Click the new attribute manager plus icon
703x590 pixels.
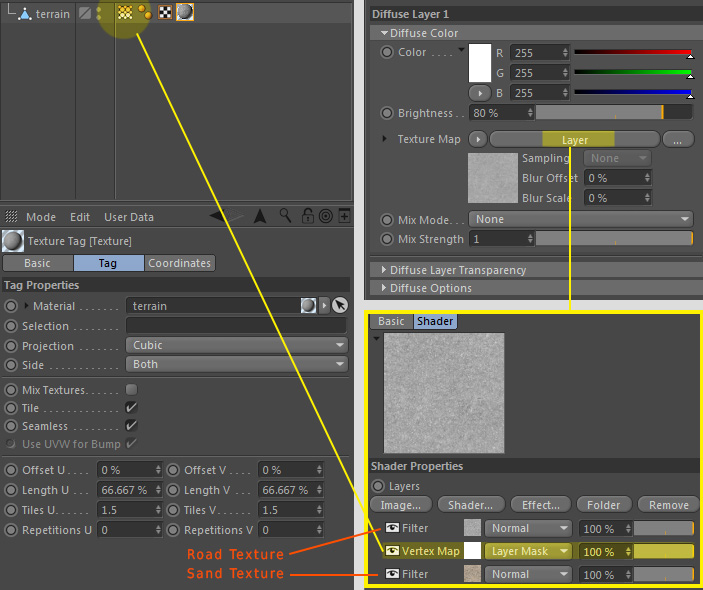[x=344, y=216]
